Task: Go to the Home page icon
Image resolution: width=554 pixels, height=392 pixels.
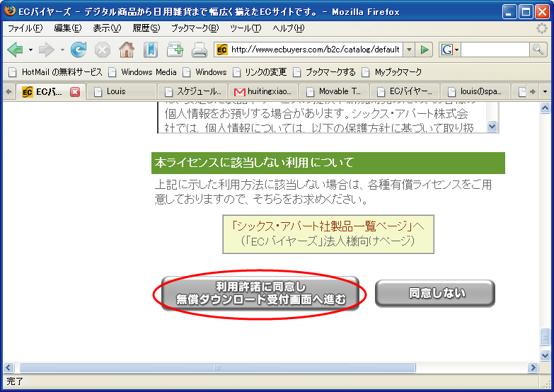Action: click(127, 50)
